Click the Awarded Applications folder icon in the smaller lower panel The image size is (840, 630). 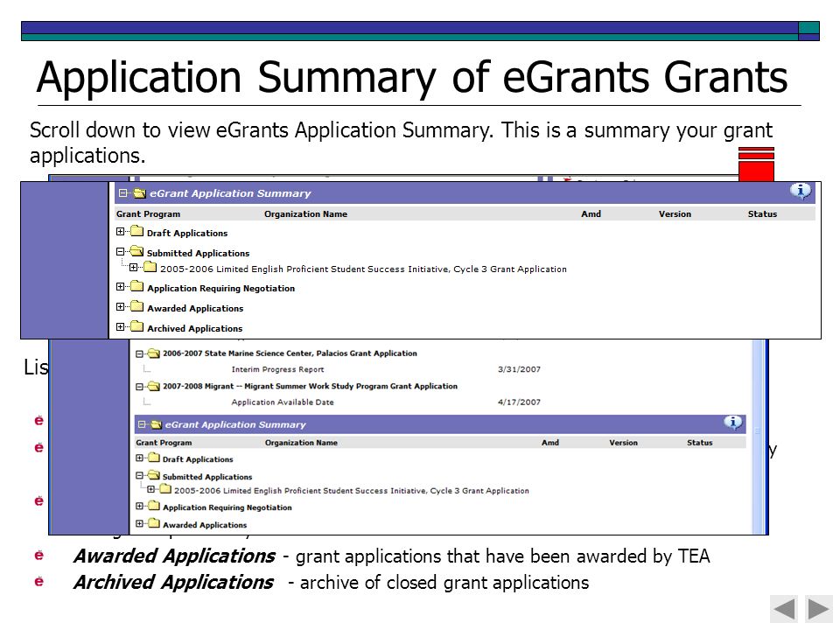154,523
